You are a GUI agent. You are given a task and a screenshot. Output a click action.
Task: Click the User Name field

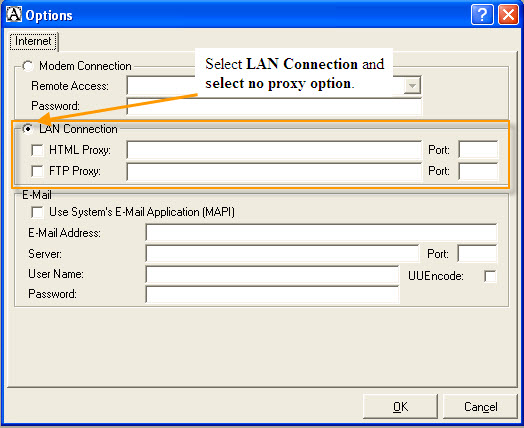pyautogui.click(x=272, y=275)
